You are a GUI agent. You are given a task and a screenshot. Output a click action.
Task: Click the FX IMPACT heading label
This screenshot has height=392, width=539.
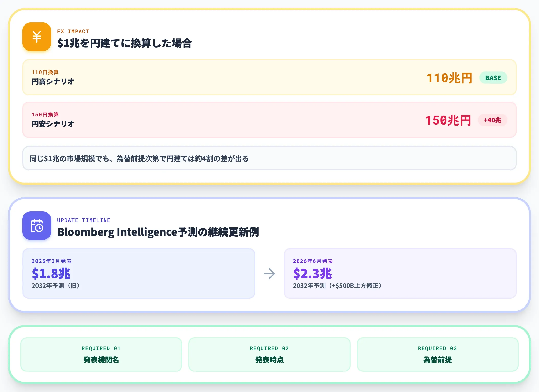[73, 31]
